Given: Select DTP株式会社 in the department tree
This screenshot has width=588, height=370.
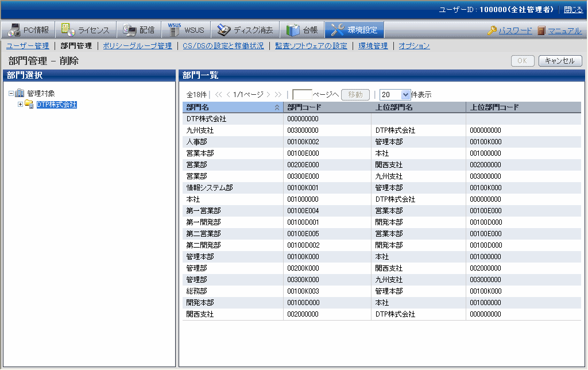Looking at the screenshot, I should [x=56, y=105].
